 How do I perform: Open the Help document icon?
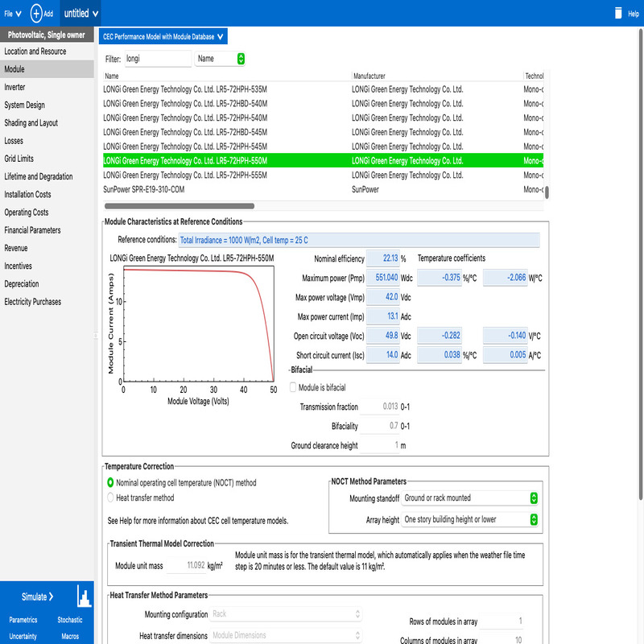[x=618, y=13]
